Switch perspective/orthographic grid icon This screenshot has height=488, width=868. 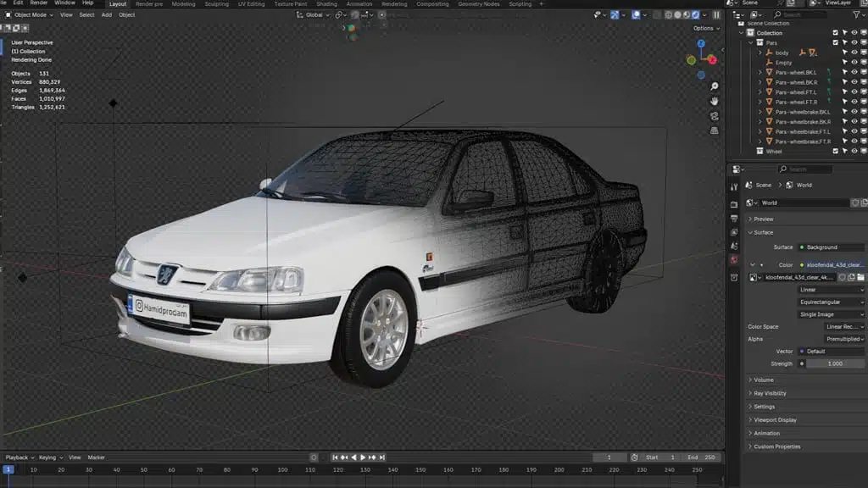(714, 130)
